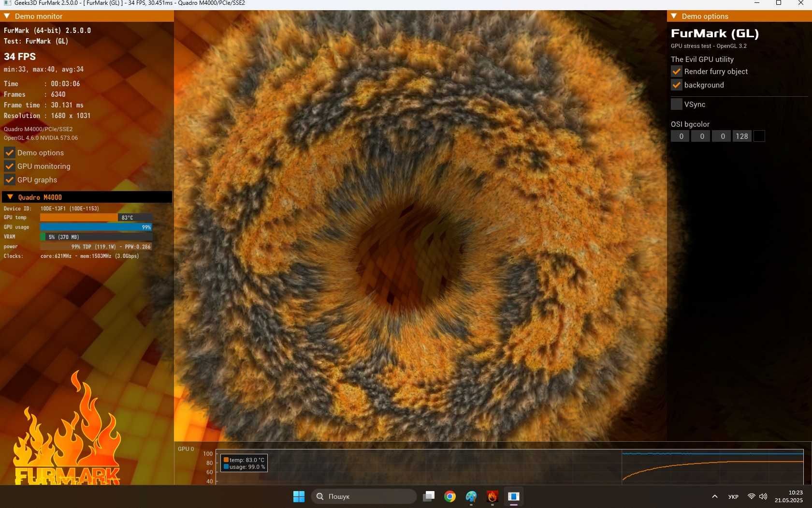The height and width of the screenshot is (508, 812).
Task: Collapse the Quadro M4000 section
Action: coord(10,197)
